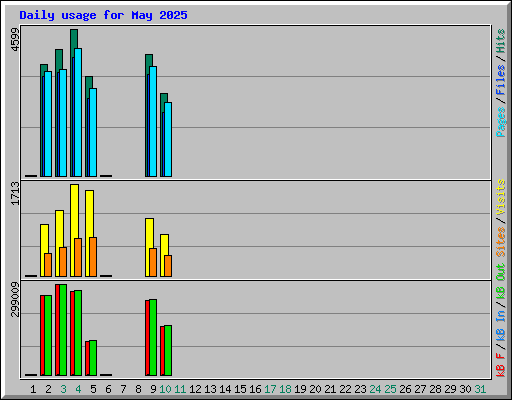
Task: Click day label 1 on the x-axis
Action: (33, 389)
